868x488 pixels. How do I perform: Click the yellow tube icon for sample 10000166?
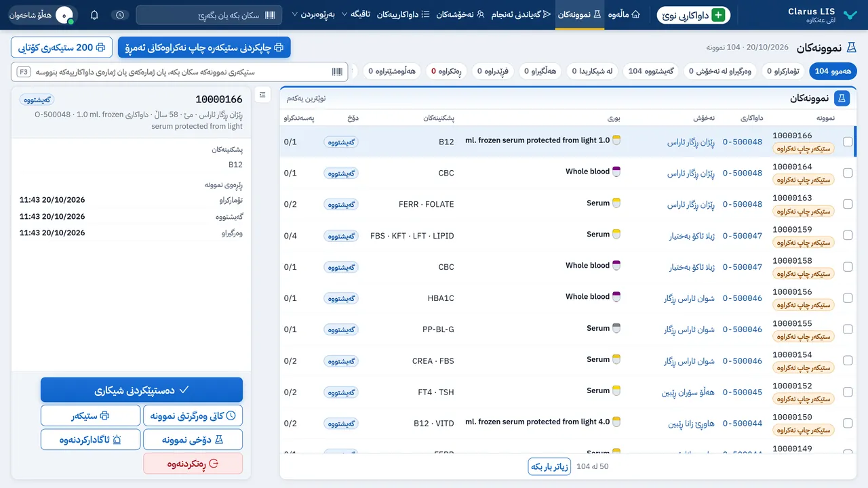coord(616,140)
